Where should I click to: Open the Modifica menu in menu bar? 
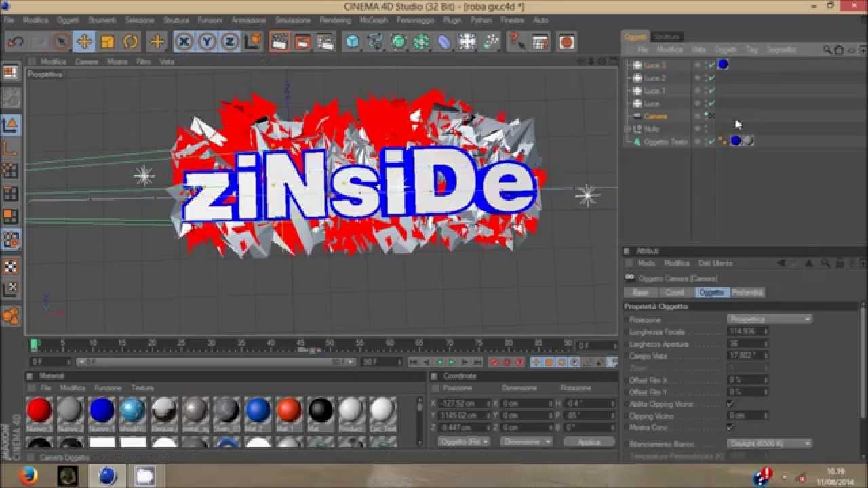tap(36, 20)
